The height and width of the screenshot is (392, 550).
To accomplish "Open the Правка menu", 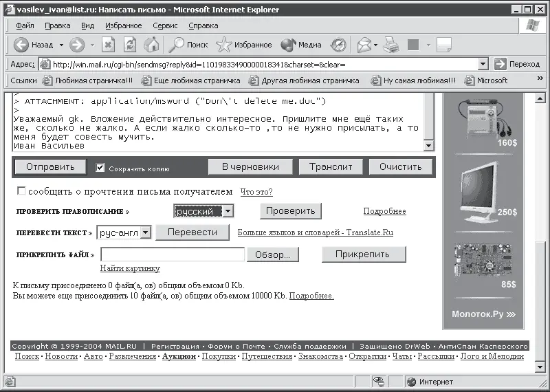I will [x=58, y=25].
